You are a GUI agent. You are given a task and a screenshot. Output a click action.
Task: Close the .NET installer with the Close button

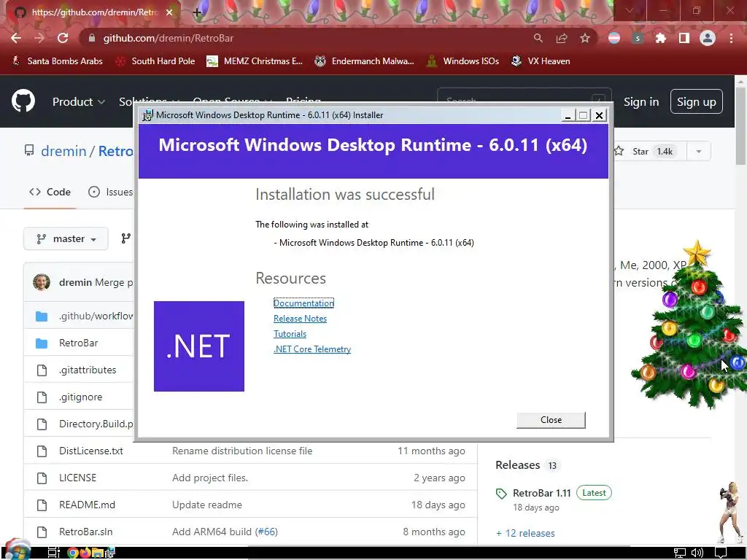(x=551, y=420)
